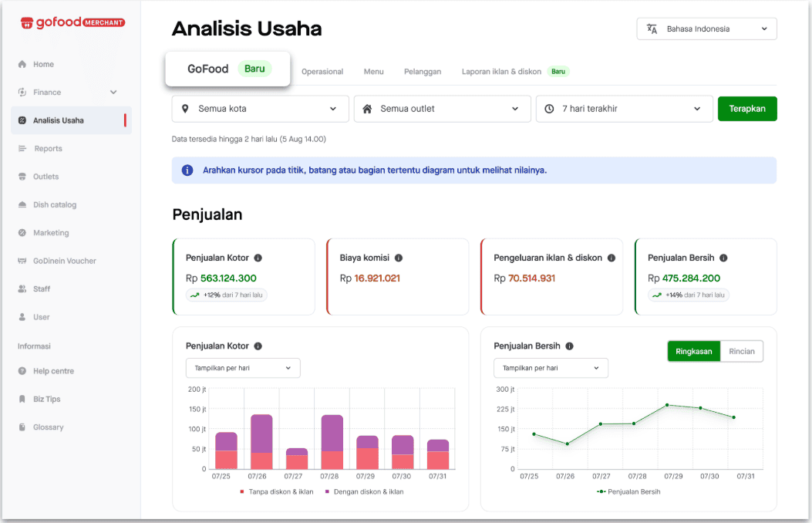Screen dimensions: 812x523
Task: Switch to Laporan iklan & diskon tab
Action: click(515, 72)
